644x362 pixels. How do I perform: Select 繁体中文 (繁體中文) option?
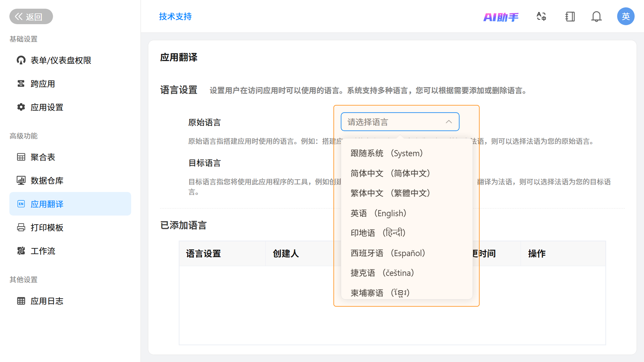coord(407,193)
